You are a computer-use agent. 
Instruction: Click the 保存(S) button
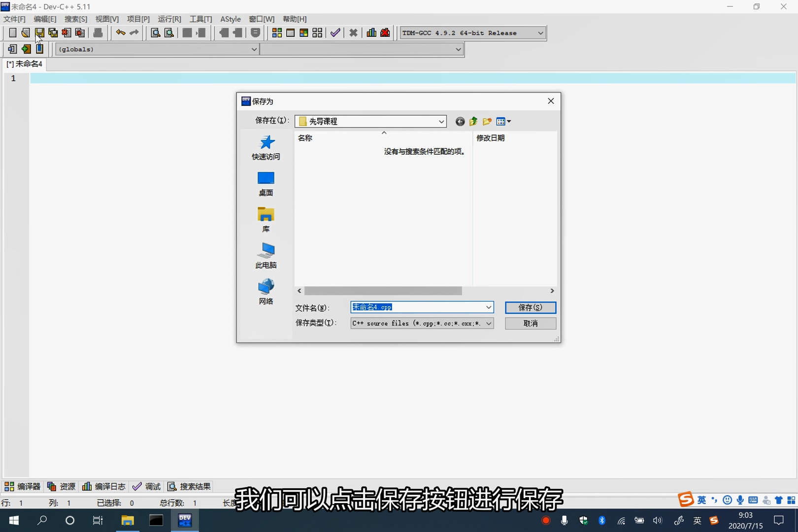(x=531, y=307)
